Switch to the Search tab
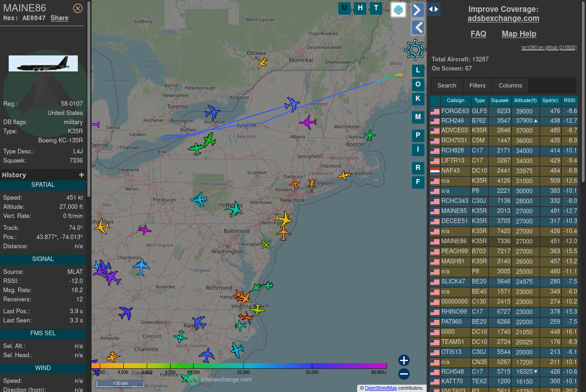Screen dimensions: 586x392 point(447,86)
